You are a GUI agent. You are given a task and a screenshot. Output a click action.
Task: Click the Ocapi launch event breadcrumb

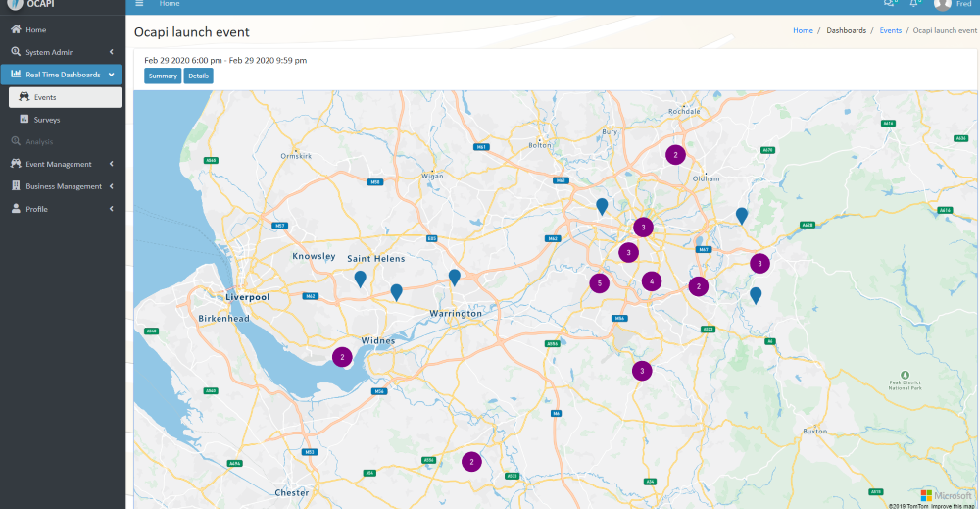tap(945, 30)
